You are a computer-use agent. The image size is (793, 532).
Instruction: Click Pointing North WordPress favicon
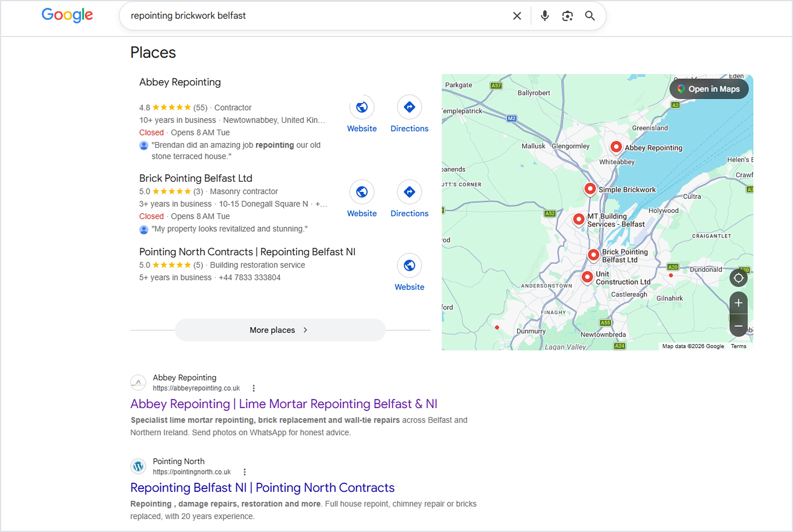point(138,467)
